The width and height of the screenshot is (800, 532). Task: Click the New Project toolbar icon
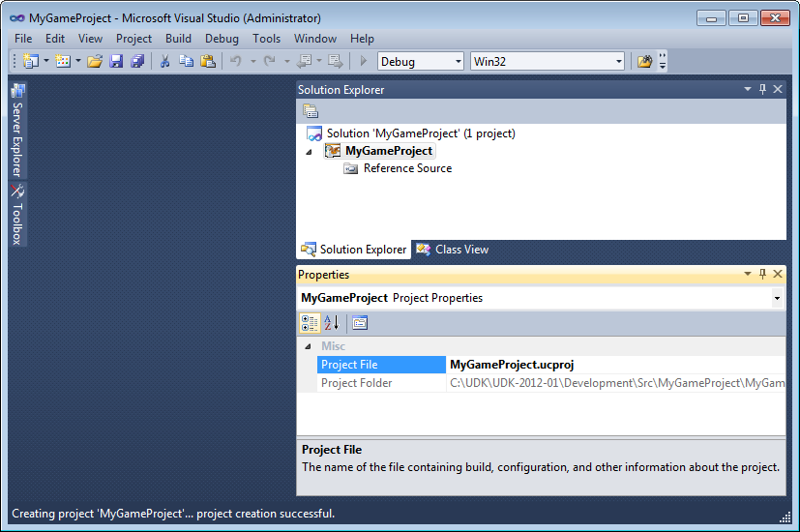click(x=31, y=61)
